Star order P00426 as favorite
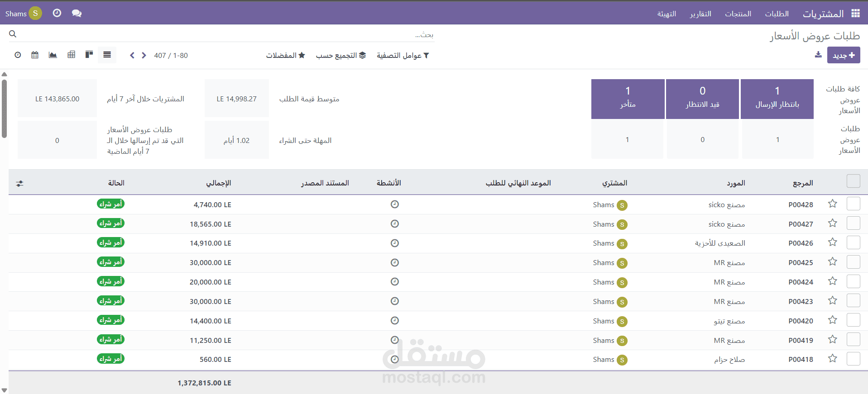 [x=832, y=242]
